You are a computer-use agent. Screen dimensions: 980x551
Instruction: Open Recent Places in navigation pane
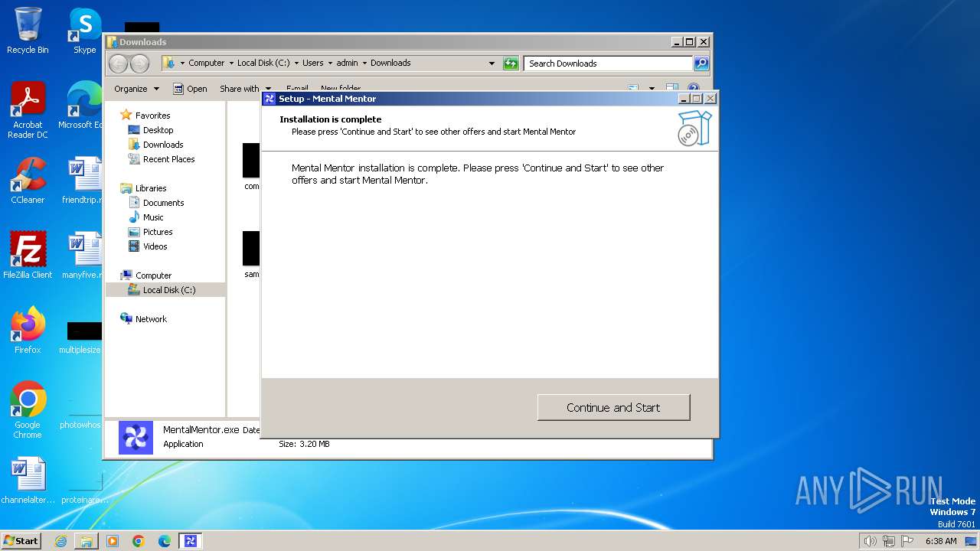(x=168, y=159)
